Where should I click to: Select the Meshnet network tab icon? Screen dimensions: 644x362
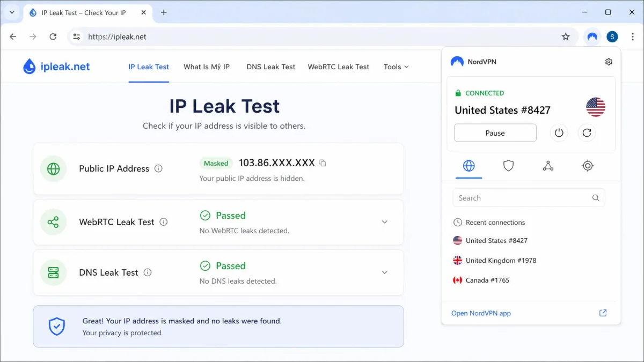click(548, 166)
